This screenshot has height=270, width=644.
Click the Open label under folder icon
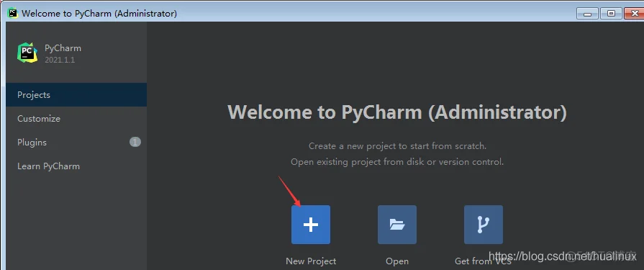click(397, 261)
